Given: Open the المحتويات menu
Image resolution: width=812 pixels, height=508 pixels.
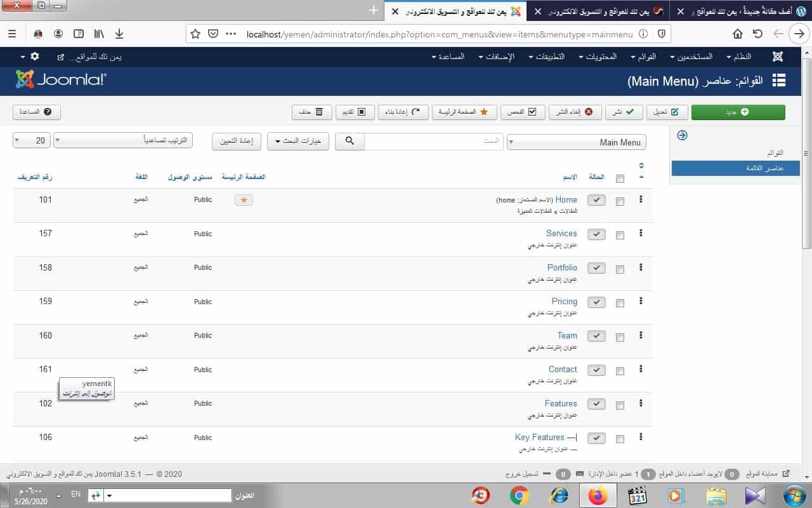Looking at the screenshot, I should click(x=598, y=57).
